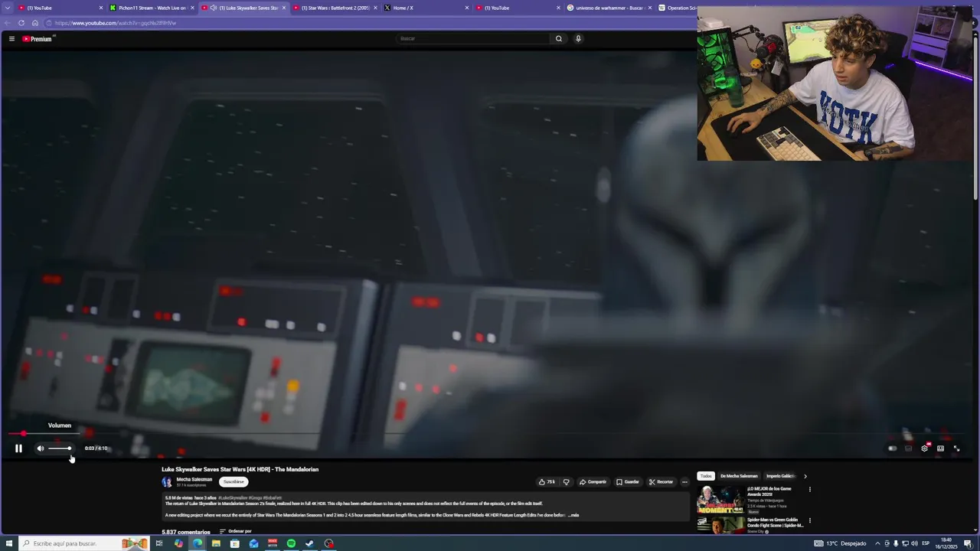Pause the video with the pause button
The width and height of the screenshot is (980, 551).
pyautogui.click(x=18, y=448)
